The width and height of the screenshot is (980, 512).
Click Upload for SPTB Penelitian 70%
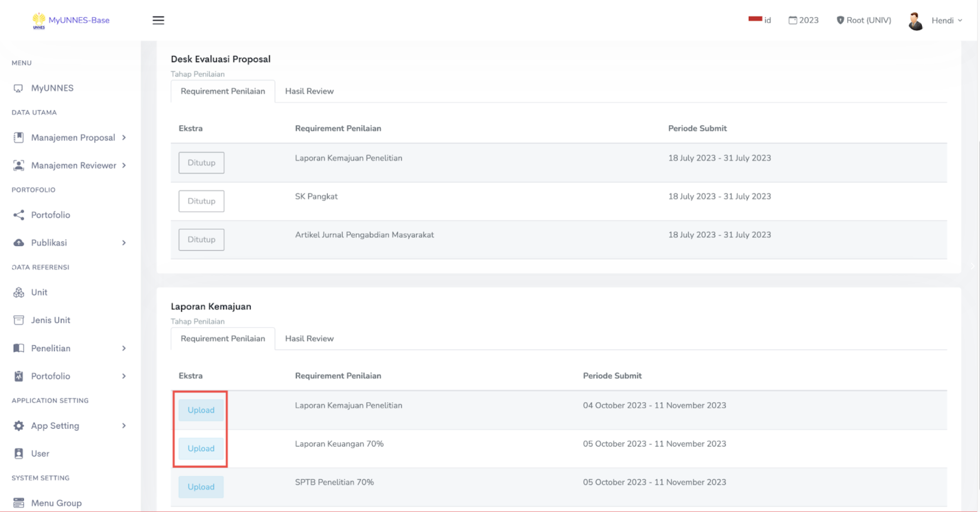point(201,487)
